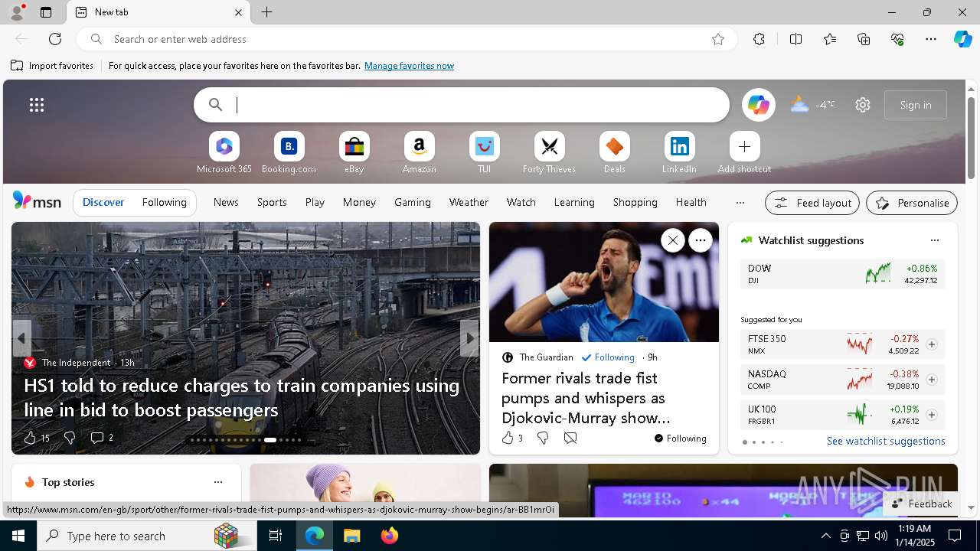Toggle Following for The Guardian
980x551 pixels.
tap(608, 357)
